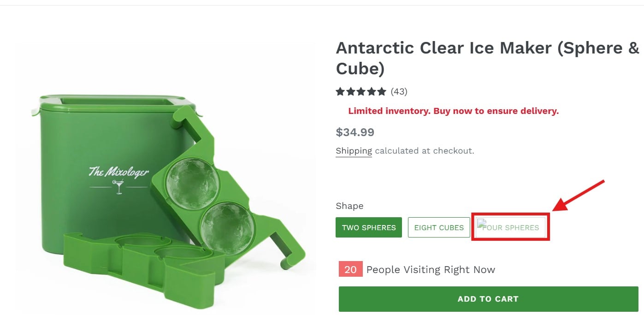644x315 pixels.
Task: Click the red 20 visitors badge
Action: 350,269
